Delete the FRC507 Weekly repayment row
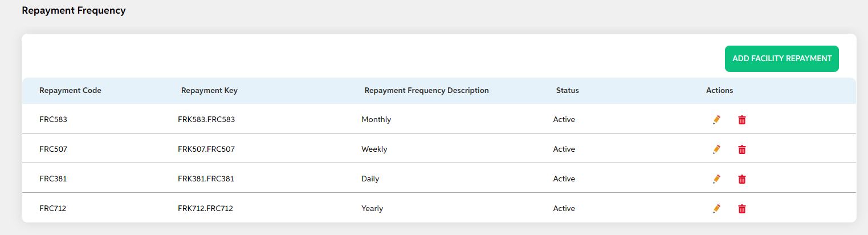Screen dimensions: 868x235 click(742, 149)
